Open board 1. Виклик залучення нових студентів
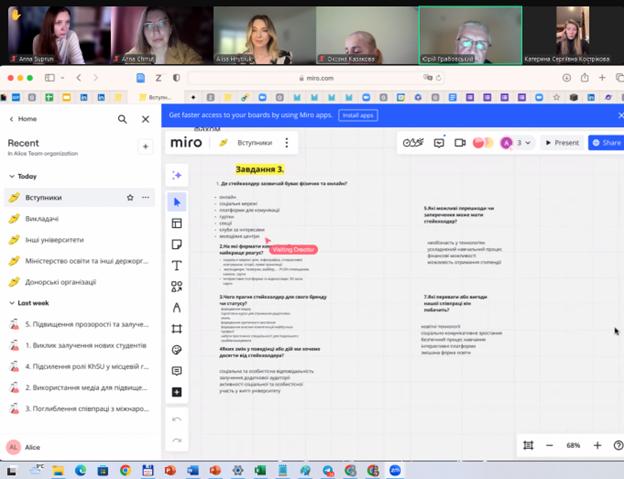624x479 pixels. [x=79, y=345]
